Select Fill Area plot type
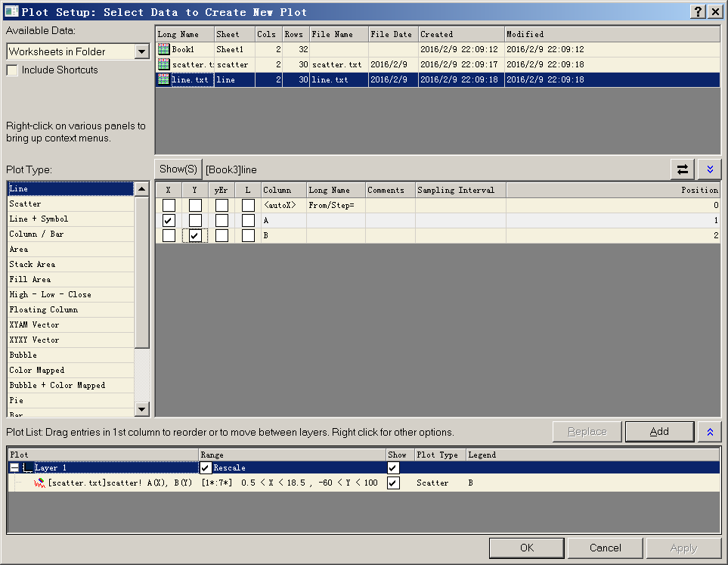The height and width of the screenshot is (565, 728). [x=70, y=279]
